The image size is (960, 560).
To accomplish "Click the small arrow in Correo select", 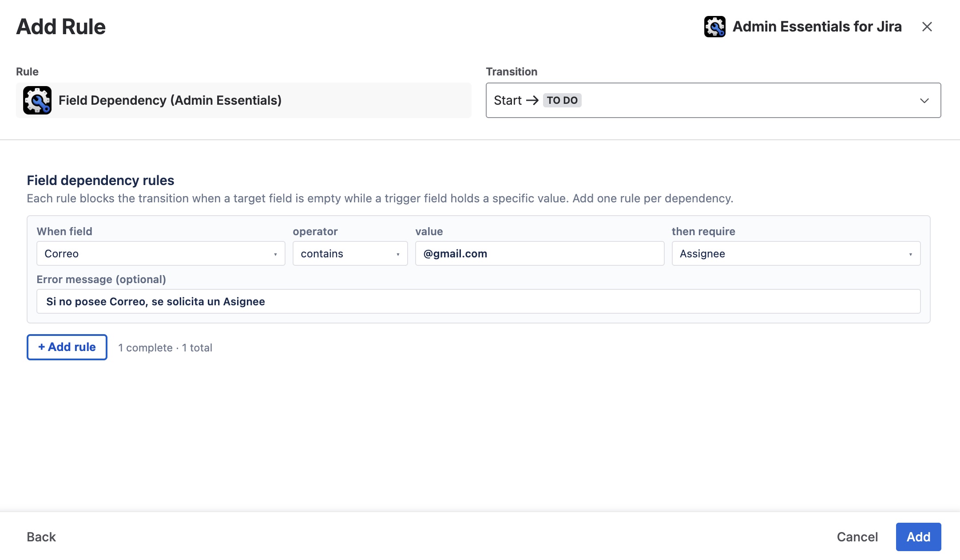I will click(x=275, y=254).
